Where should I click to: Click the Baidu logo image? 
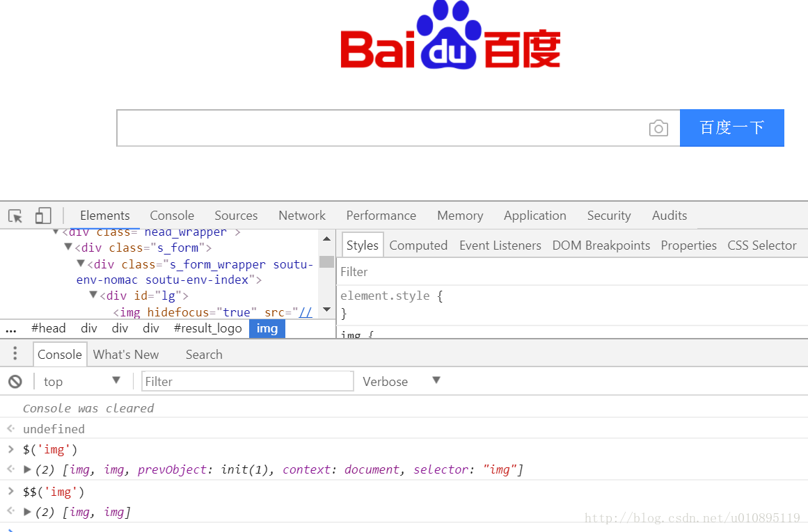[x=450, y=35]
